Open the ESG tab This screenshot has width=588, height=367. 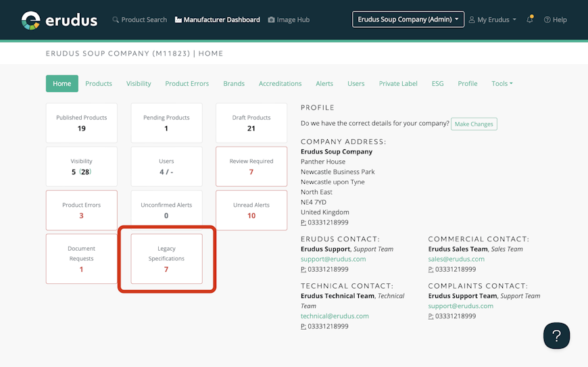tap(438, 84)
